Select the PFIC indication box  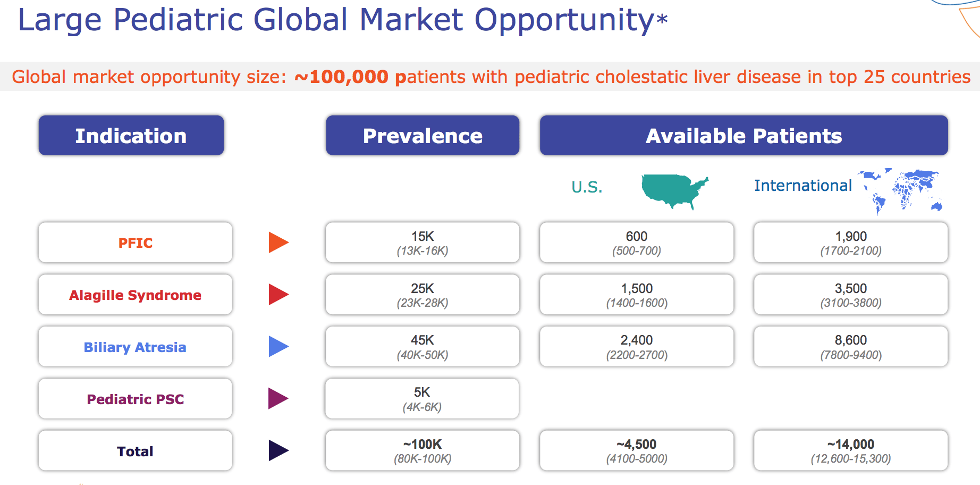135,242
